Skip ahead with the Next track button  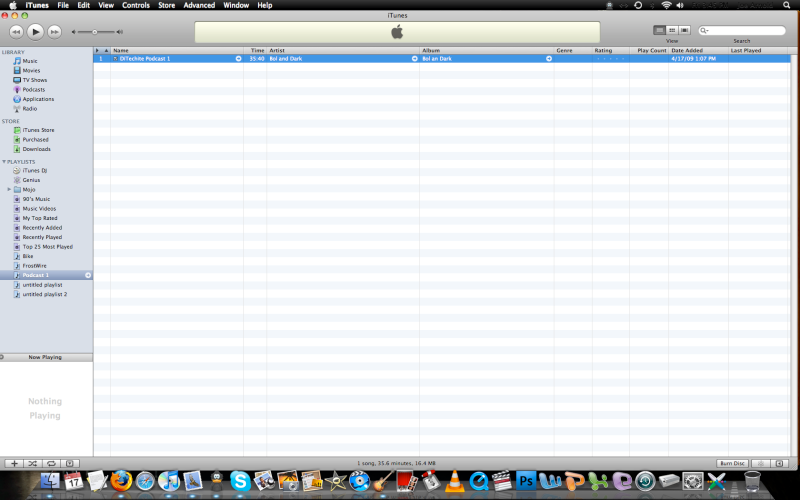coord(54,32)
